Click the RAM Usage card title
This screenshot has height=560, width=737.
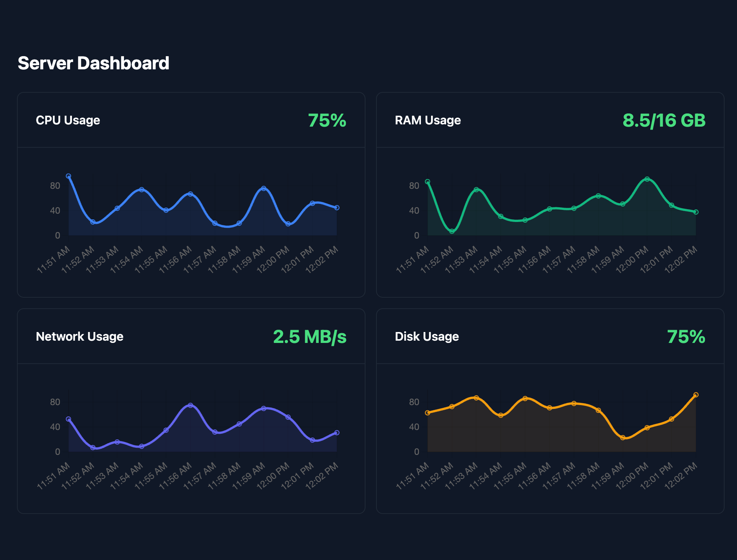click(x=428, y=120)
